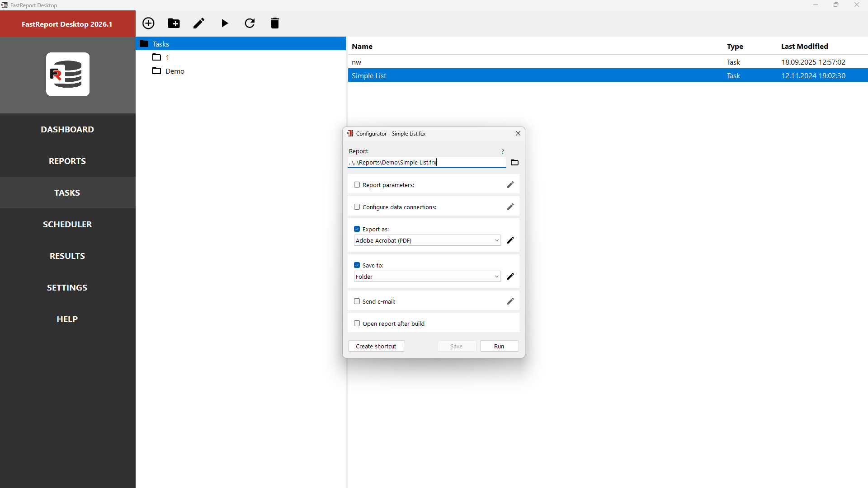This screenshot has height=488, width=868.
Task: Browse for report file using folder icon
Action: [x=514, y=162]
